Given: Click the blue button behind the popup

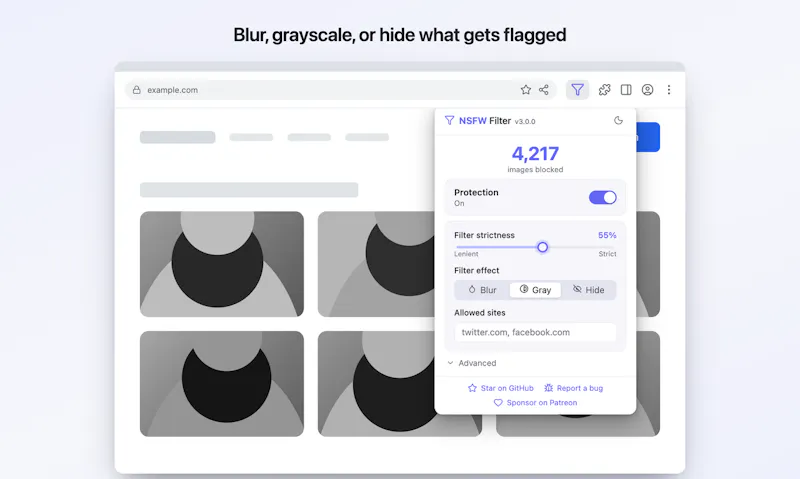Looking at the screenshot, I should click(648, 137).
